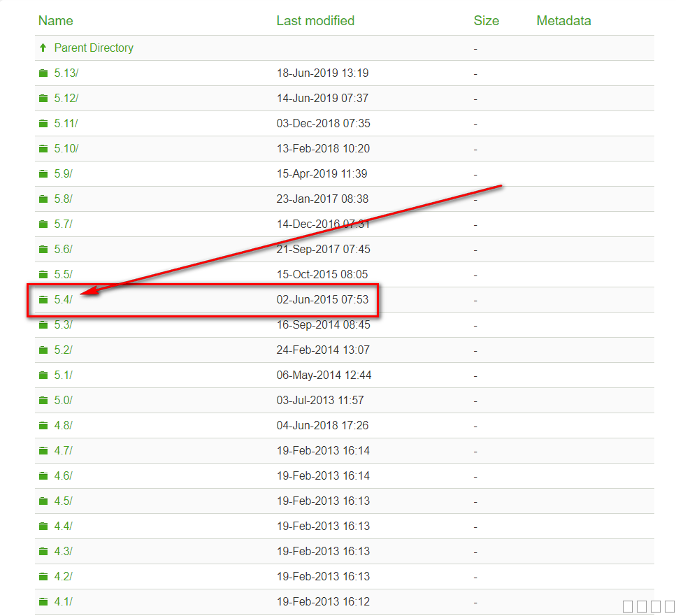Open the 5.6/ folder link
676x616 pixels.
pyautogui.click(x=63, y=250)
